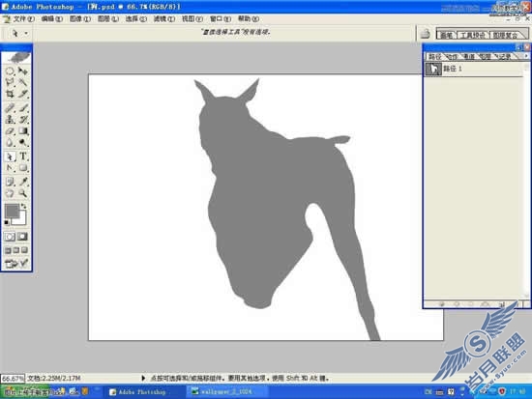Open the 滤镜 (Filter) menu
Viewport: 532px width, 399px height.
coord(164,19)
